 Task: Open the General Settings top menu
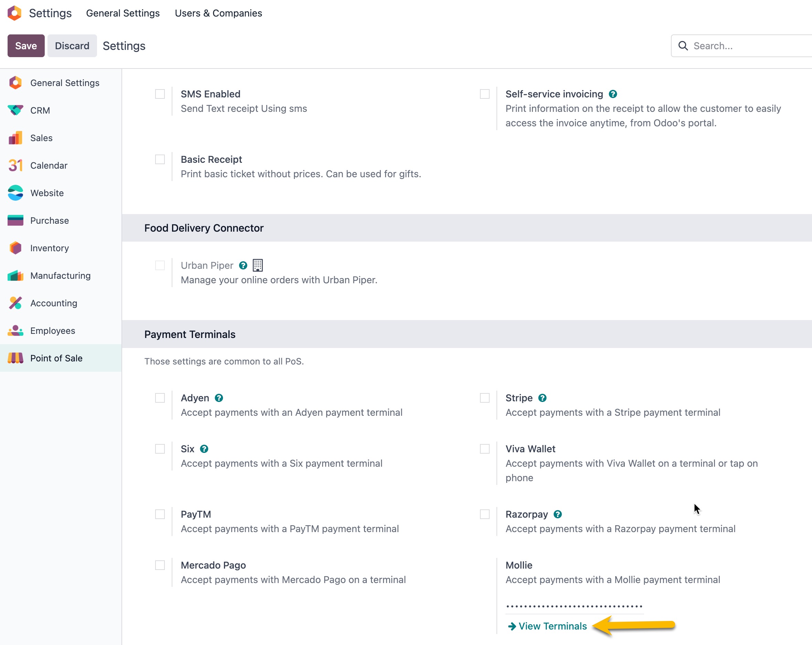tap(123, 13)
